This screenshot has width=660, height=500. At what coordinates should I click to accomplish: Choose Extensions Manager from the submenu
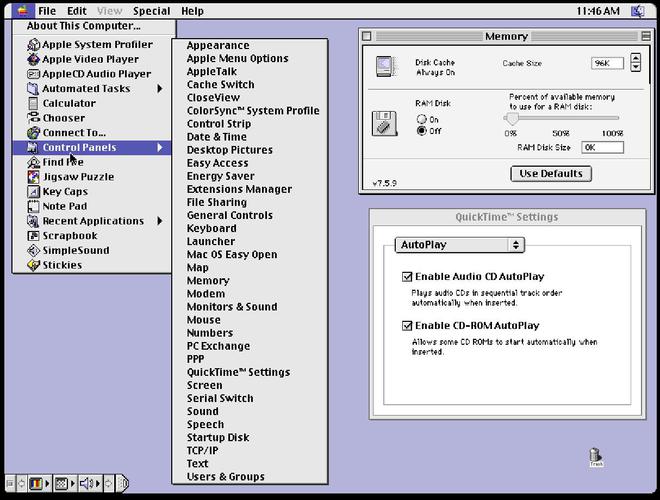coord(250,189)
